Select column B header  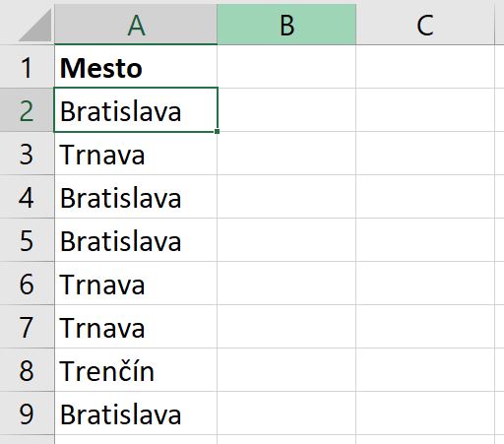(286, 25)
